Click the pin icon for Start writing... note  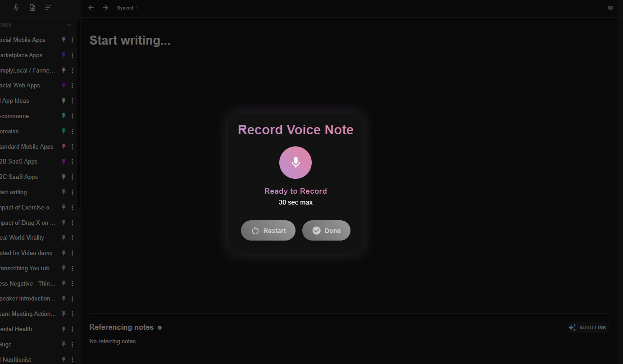(64, 192)
